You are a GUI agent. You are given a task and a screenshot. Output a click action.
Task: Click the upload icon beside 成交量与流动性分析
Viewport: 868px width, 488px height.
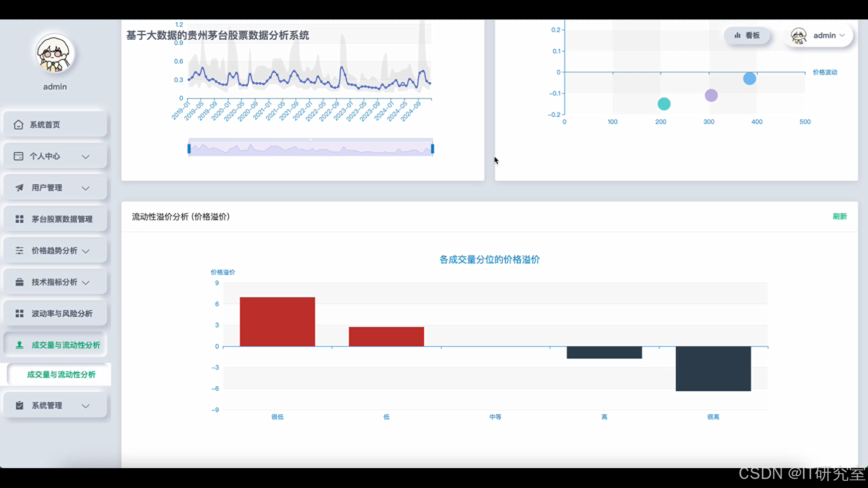coord(19,345)
